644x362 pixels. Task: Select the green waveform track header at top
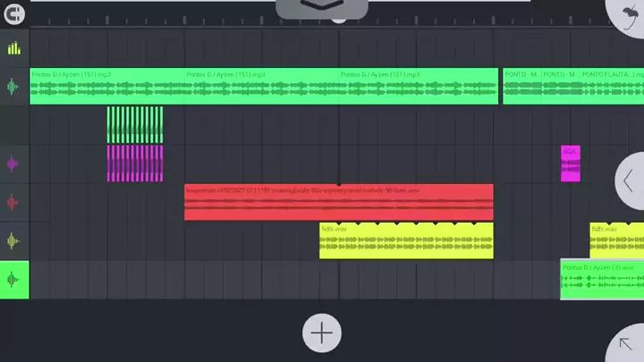click(13, 87)
